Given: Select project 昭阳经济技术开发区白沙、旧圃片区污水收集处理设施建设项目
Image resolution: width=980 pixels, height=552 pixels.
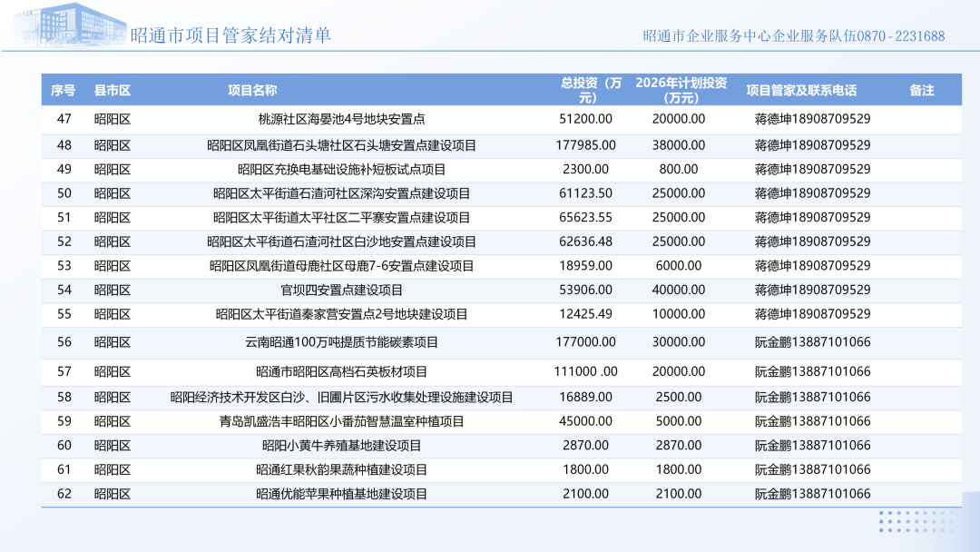Looking at the screenshot, I should (342, 397).
